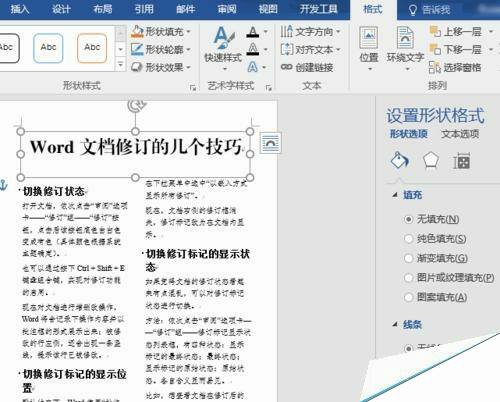Open the Design (设计) tab
Screen dimensions: 500x402
coord(61,9)
